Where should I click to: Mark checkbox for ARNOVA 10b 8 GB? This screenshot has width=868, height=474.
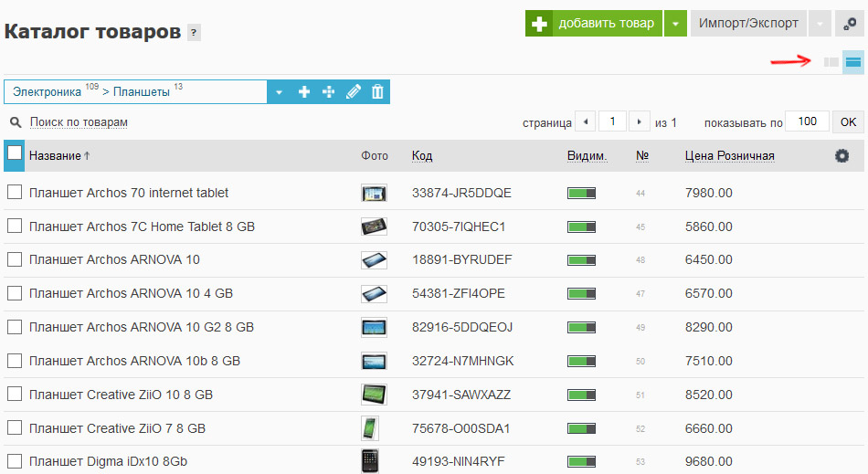15,361
